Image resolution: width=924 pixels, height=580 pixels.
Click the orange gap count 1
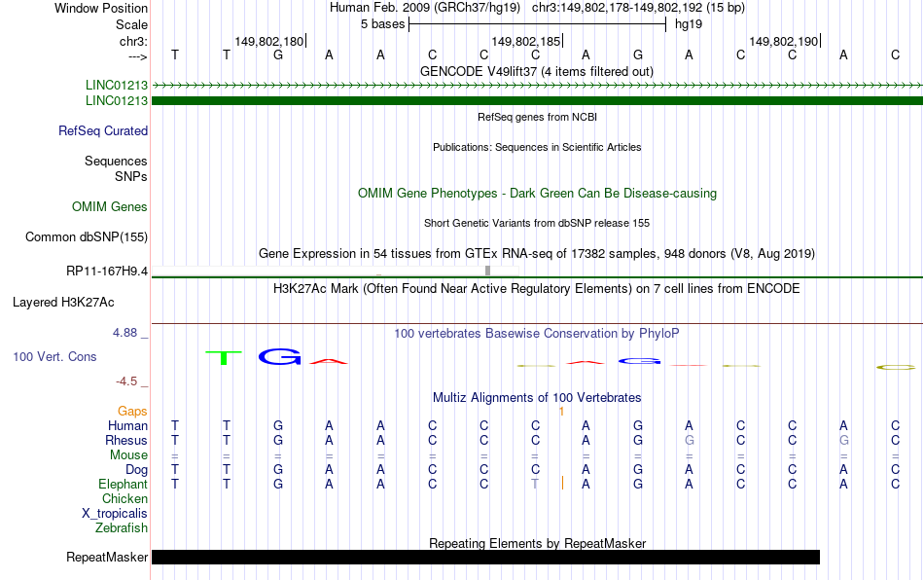[561, 412]
